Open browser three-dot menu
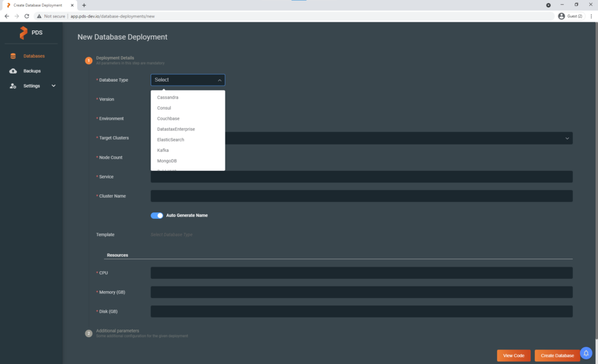 point(591,16)
